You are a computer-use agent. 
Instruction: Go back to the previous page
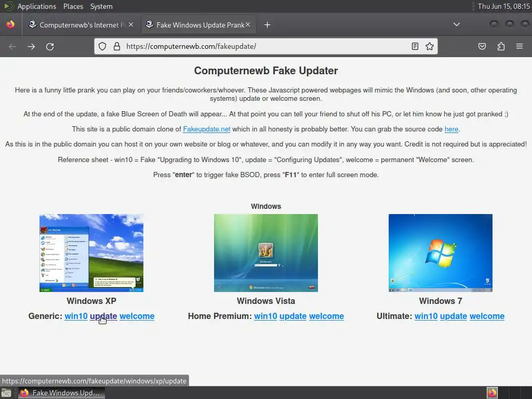click(12, 46)
